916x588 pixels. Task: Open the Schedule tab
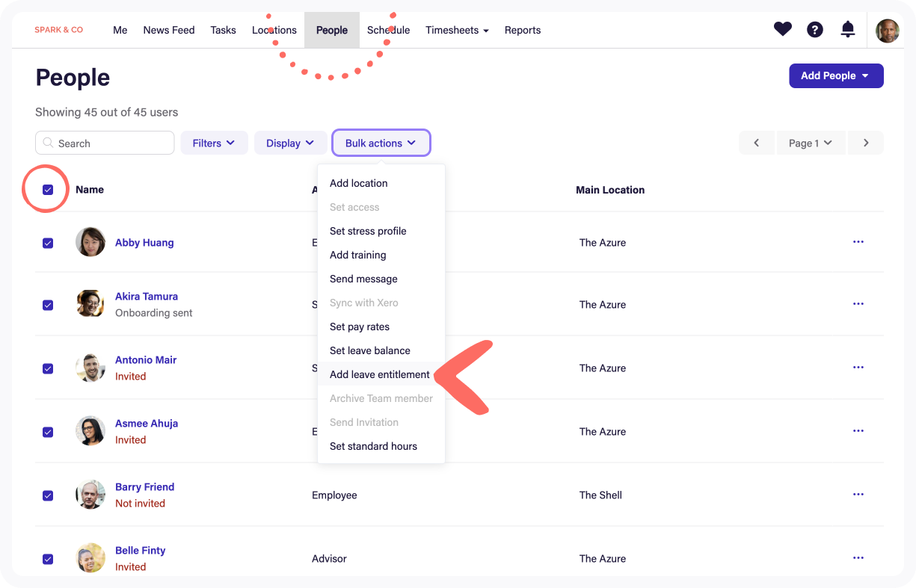(x=388, y=30)
